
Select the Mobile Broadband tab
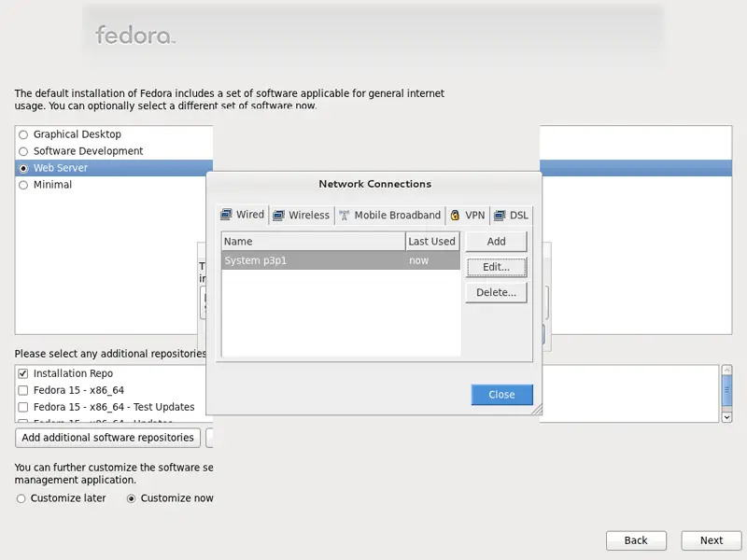(x=389, y=216)
